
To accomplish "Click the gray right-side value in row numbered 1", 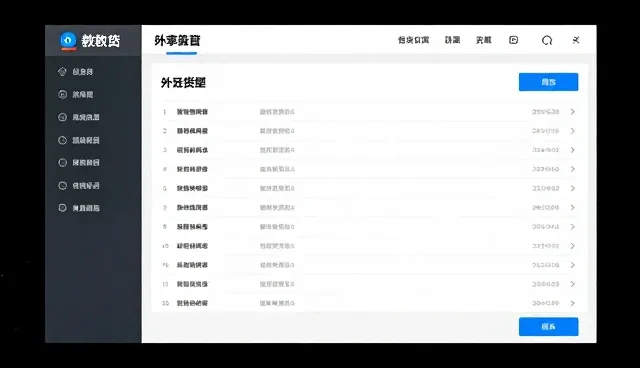I will click(x=546, y=112).
